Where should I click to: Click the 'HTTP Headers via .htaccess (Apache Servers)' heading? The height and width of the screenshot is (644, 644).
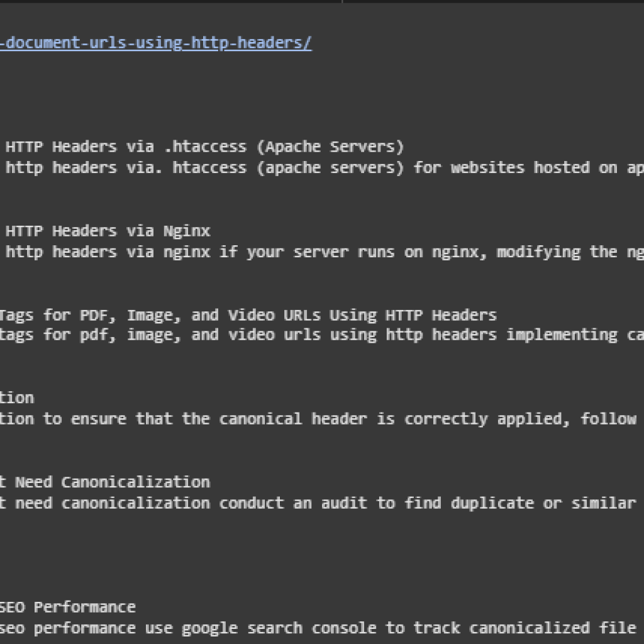click(x=204, y=147)
